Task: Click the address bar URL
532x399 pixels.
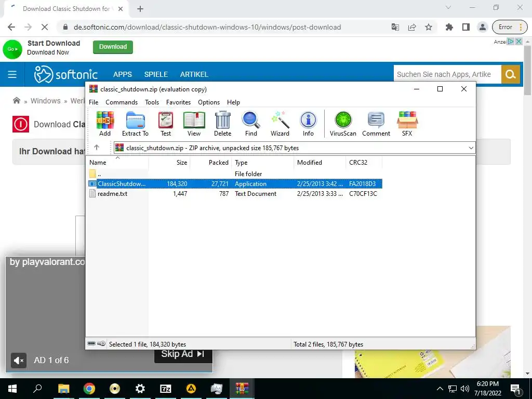Action: point(207,27)
